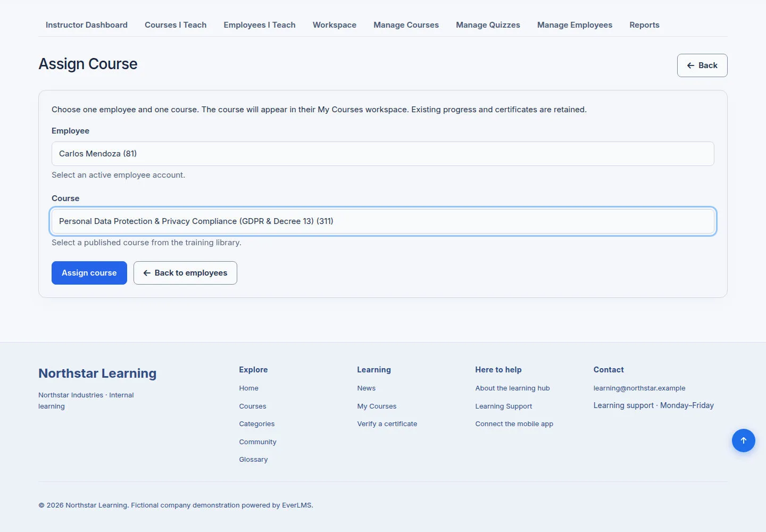
Task: Open the Glossary link
Action: point(253,460)
